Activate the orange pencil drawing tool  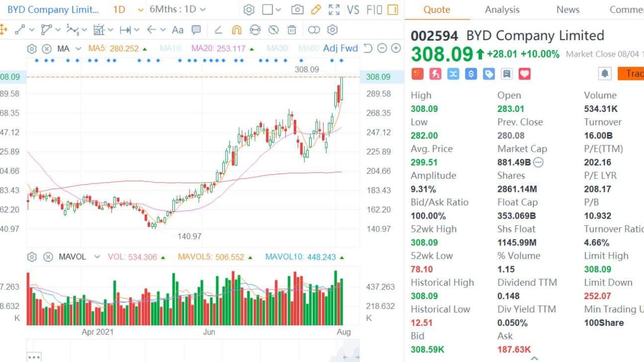click(316, 10)
